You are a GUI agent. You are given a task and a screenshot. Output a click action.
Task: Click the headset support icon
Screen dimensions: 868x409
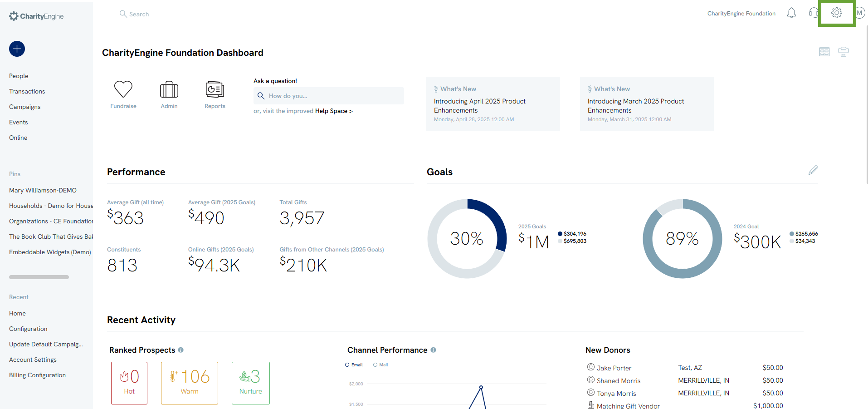click(x=813, y=13)
